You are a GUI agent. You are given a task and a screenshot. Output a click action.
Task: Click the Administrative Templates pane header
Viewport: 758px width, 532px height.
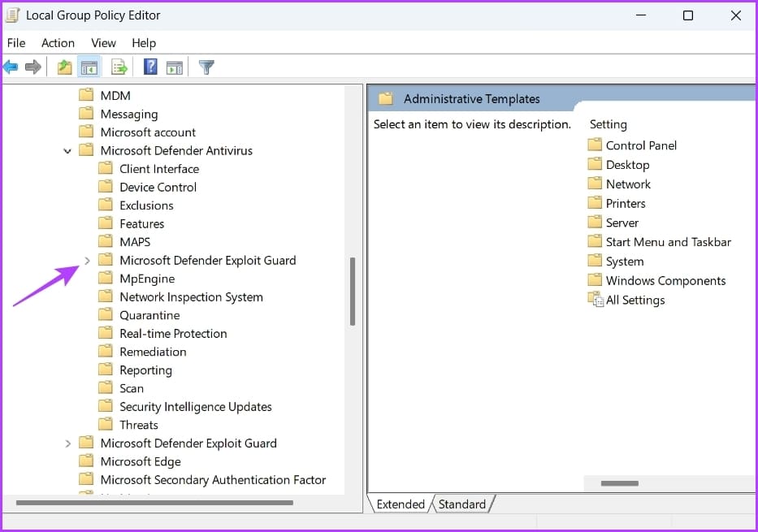coord(471,98)
